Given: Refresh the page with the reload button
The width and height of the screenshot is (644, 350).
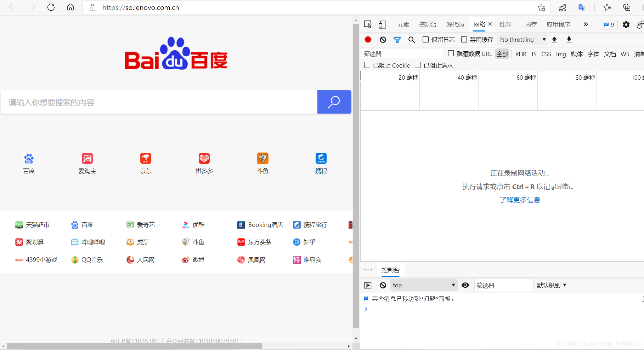Looking at the screenshot, I should tap(51, 7).
